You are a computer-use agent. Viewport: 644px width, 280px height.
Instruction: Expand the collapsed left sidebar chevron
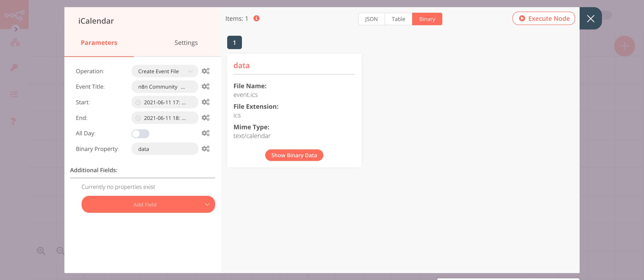16,29
